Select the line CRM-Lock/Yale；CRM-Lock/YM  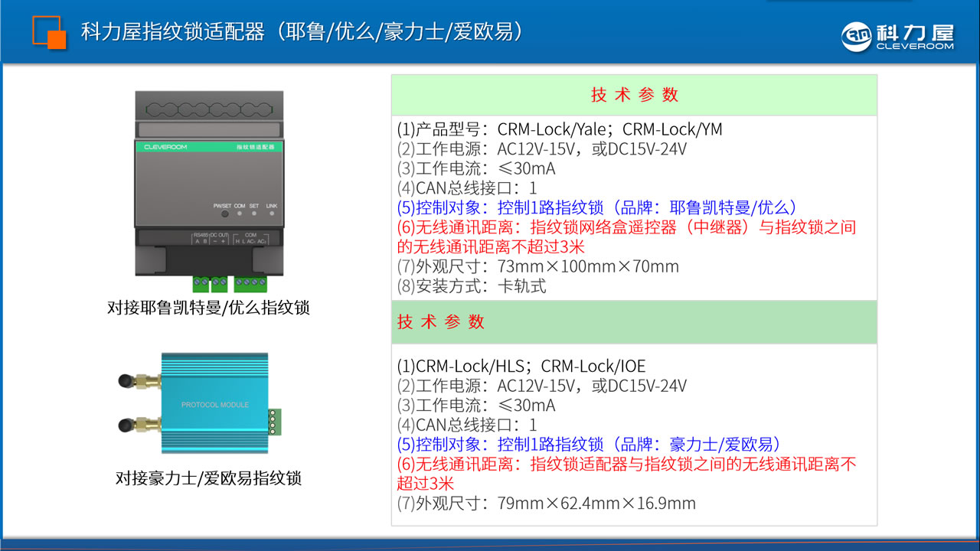coord(560,129)
